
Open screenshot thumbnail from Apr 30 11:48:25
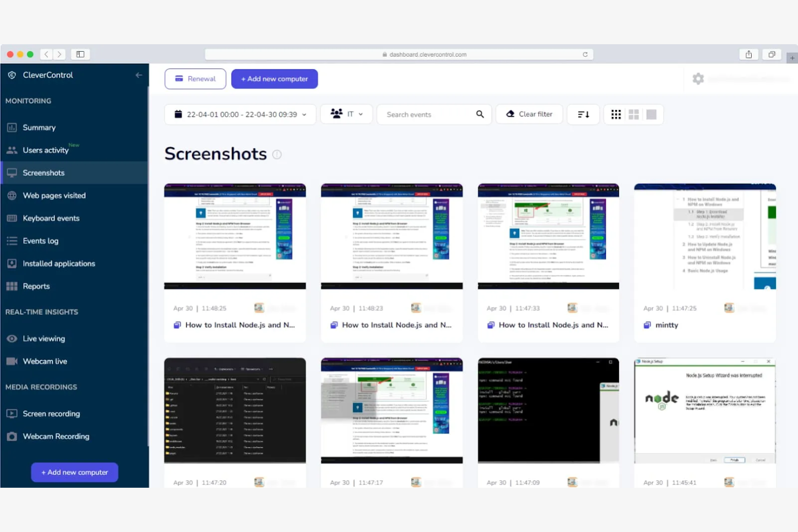[235, 237]
